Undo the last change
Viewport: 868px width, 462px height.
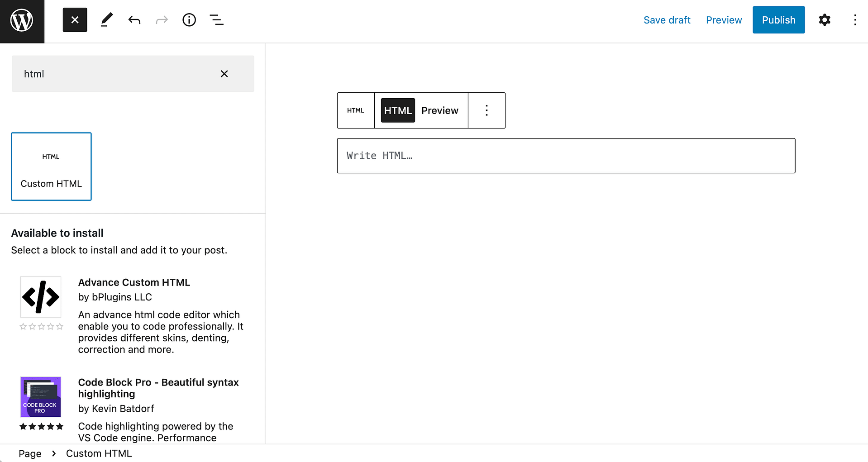[134, 19]
